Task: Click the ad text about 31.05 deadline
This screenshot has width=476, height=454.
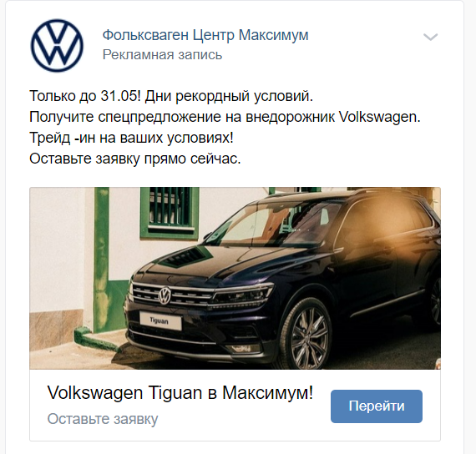Action: [x=171, y=96]
